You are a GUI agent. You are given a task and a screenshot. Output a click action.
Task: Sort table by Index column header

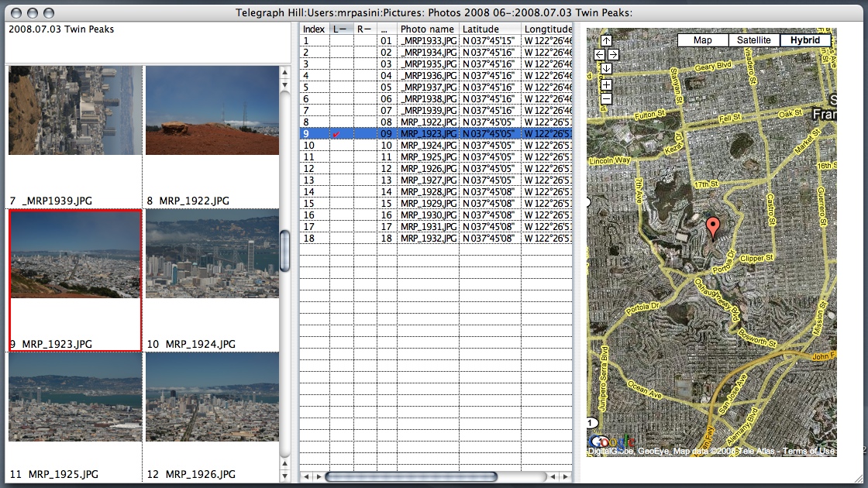[x=314, y=29]
